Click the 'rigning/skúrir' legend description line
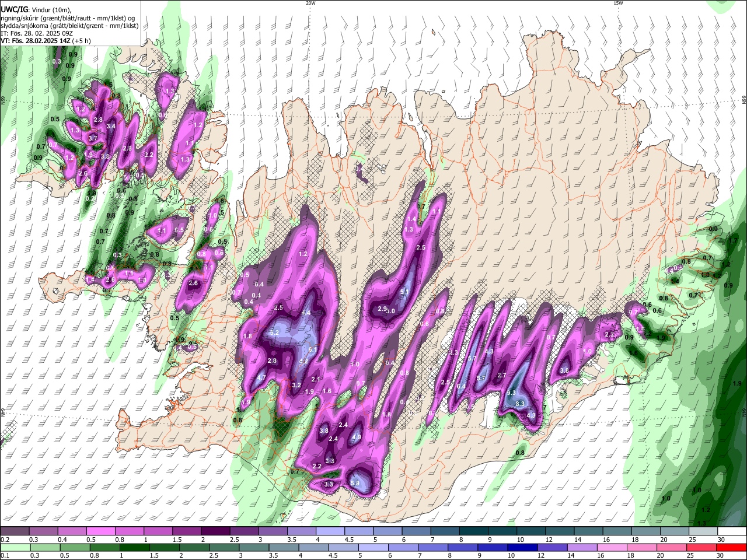 pyautogui.click(x=68, y=18)
